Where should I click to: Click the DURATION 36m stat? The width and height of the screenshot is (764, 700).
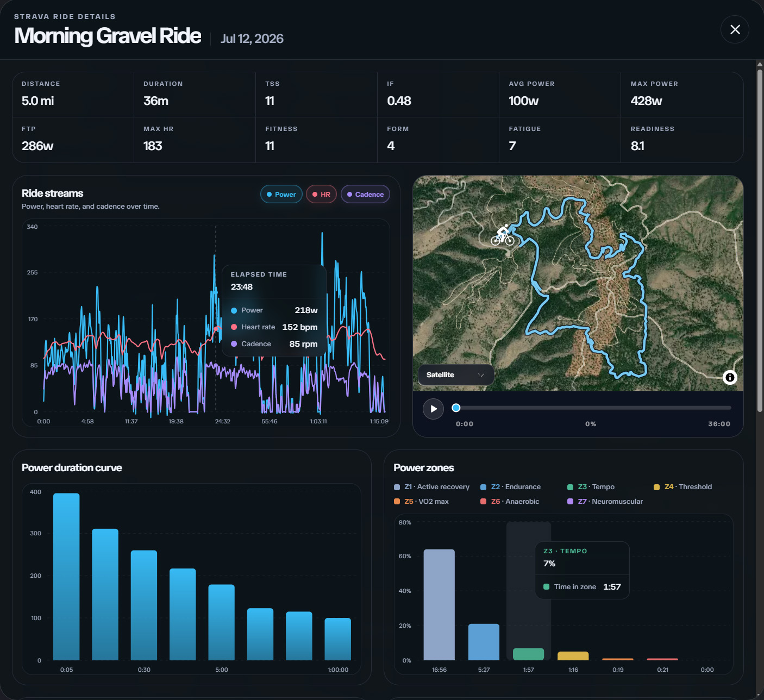coord(195,95)
